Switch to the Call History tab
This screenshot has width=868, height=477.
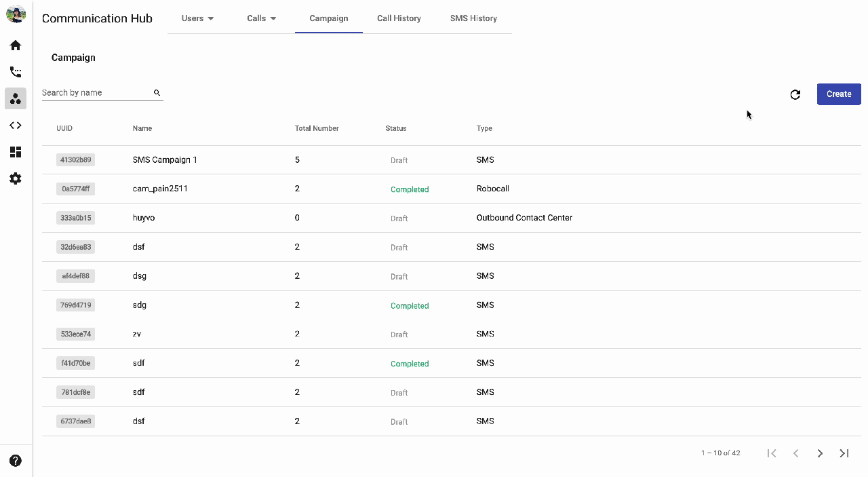[399, 18]
